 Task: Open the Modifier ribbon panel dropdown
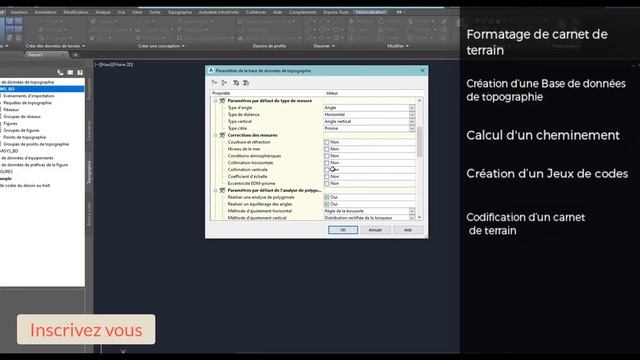pyautogui.click(x=398, y=46)
